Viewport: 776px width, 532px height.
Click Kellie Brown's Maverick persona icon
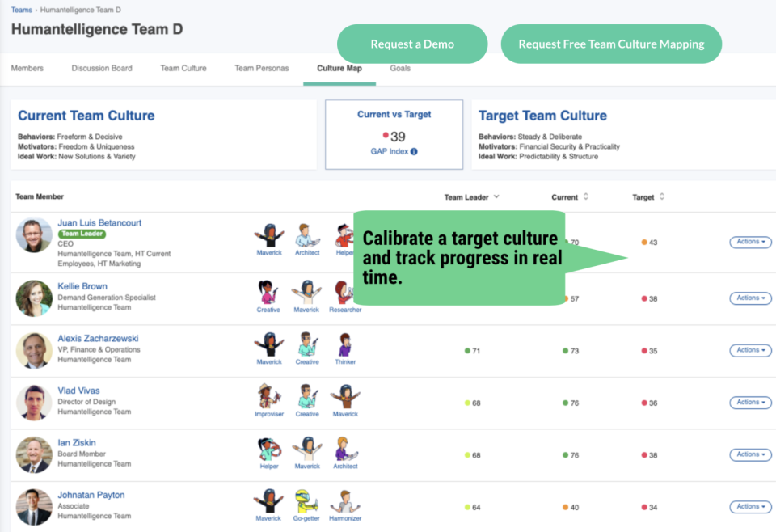[x=307, y=293]
